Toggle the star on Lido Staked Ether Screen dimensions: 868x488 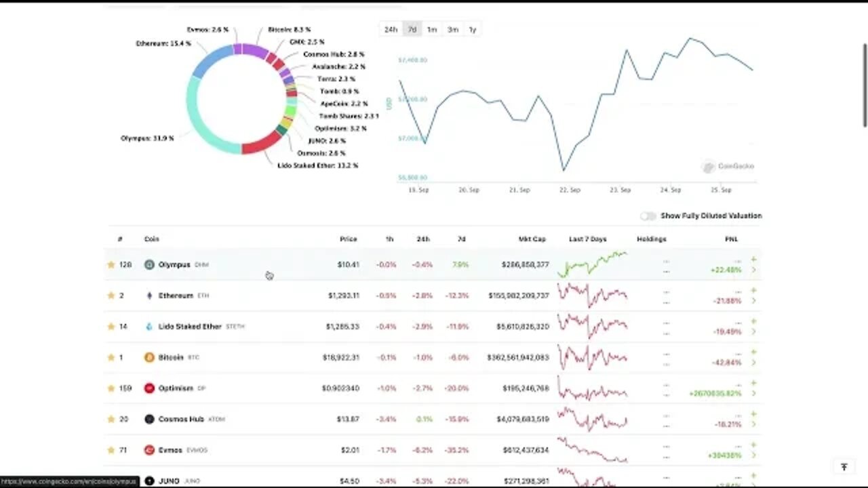[x=111, y=327]
